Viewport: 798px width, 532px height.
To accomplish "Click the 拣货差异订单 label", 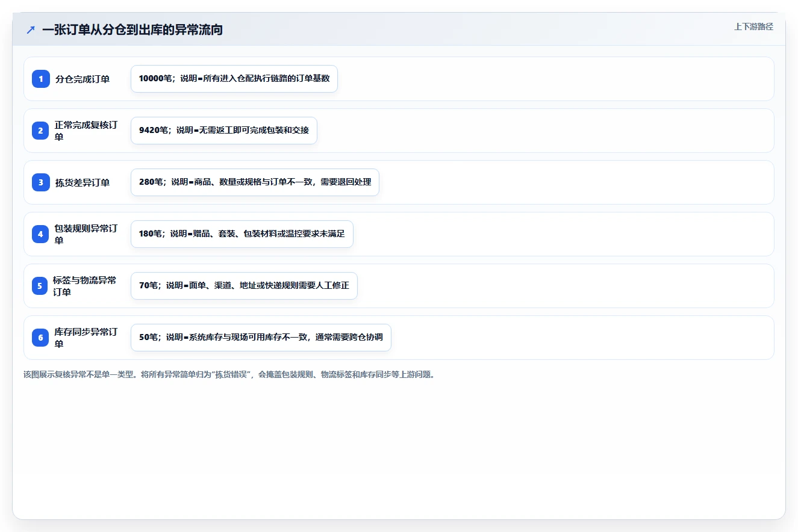I will [x=83, y=182].
